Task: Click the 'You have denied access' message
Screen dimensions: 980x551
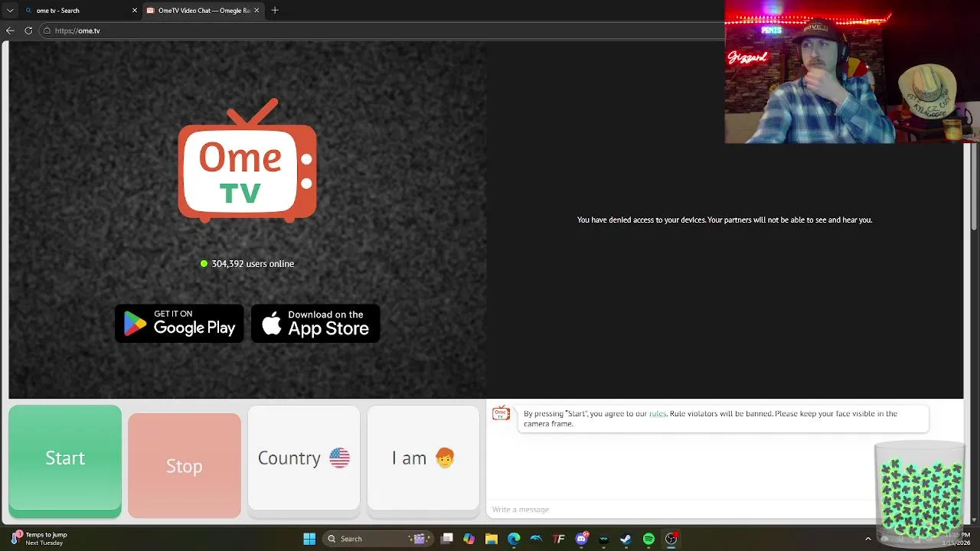Action: pyautogui.click(x=724, y=220)
